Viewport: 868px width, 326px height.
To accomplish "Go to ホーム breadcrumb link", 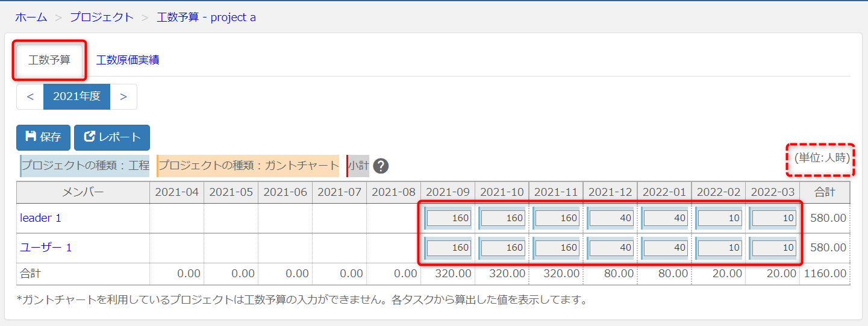I will pyautogui.click(x=31, y=17).
